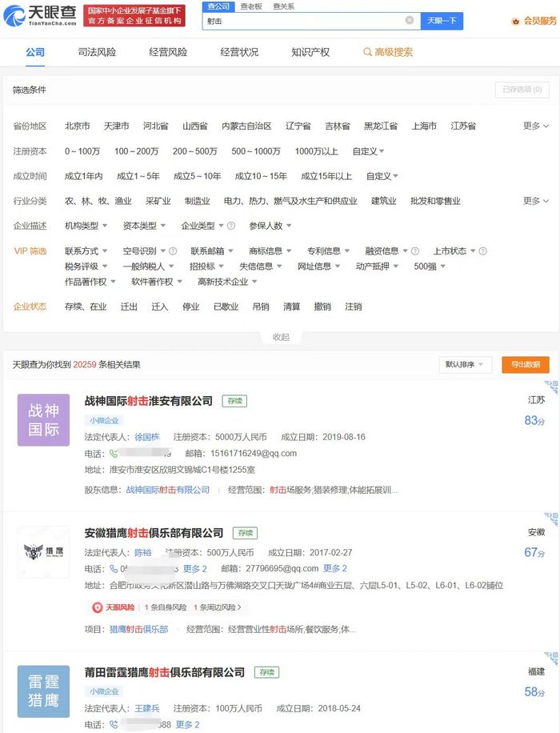
Task: Click phone icon for 安徽猎鹰射击俱乐部
Action: (x=114, y=569)
